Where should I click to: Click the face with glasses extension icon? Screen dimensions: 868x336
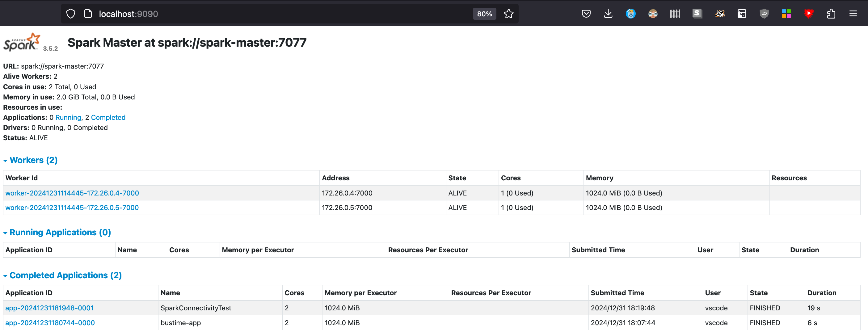(653, 14)
